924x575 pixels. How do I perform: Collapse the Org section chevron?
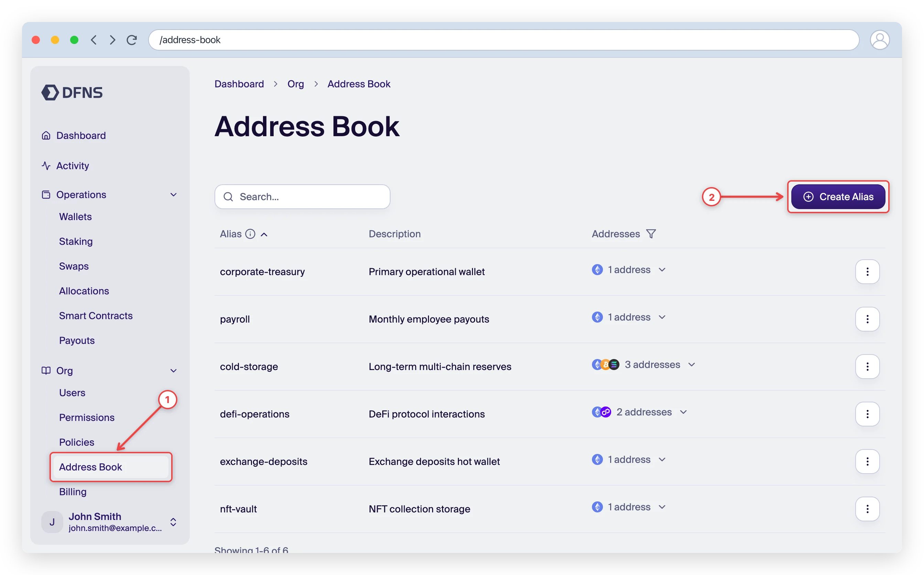point(173,371)
